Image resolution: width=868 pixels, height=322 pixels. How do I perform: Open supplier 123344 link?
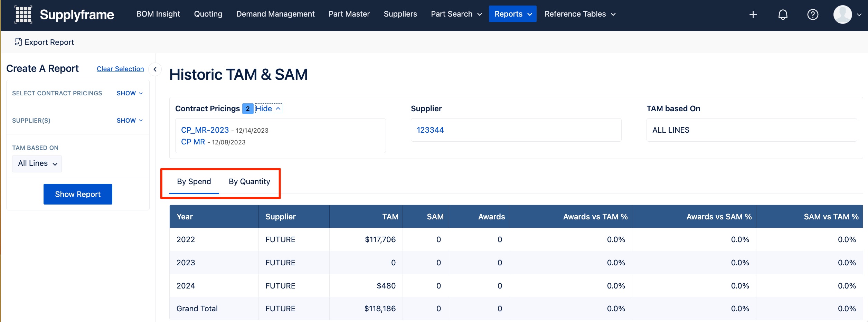tap(430, 130)
